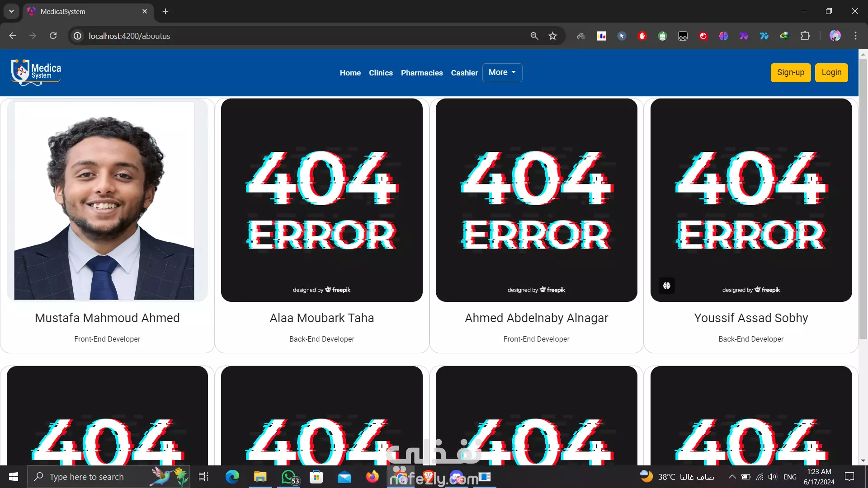Open WhatsApp from taskbar
868x488 pixels.
(x=289, y=477)
